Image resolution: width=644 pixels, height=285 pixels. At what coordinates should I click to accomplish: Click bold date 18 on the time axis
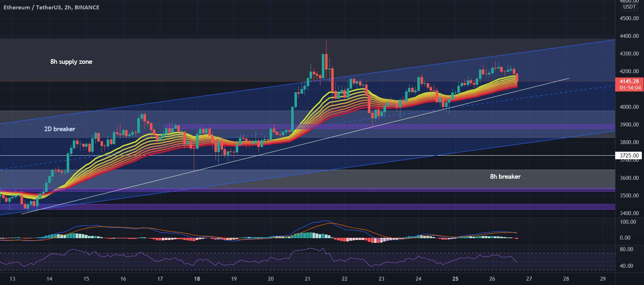(197, 279)
